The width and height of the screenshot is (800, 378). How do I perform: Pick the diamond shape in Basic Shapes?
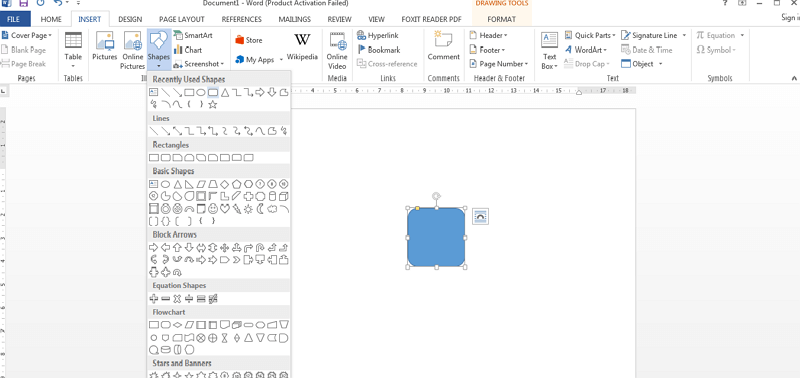pyautogui.click(x=224, y=184)
